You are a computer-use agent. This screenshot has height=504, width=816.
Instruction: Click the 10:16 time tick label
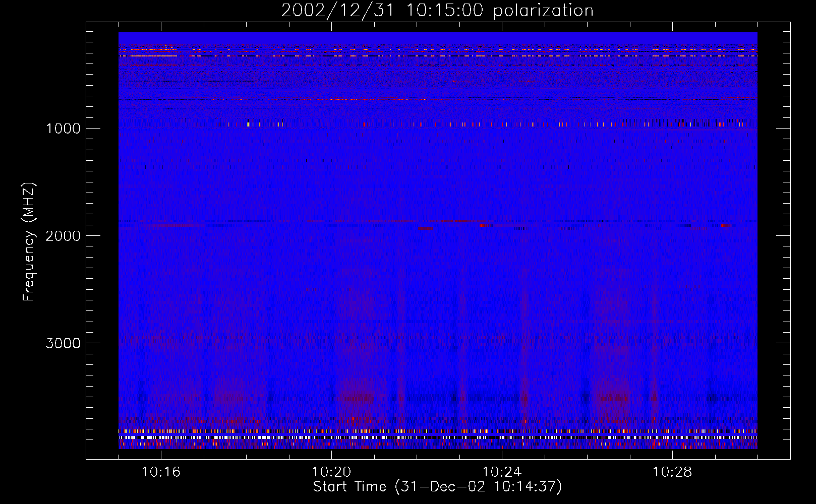[161, 472]
